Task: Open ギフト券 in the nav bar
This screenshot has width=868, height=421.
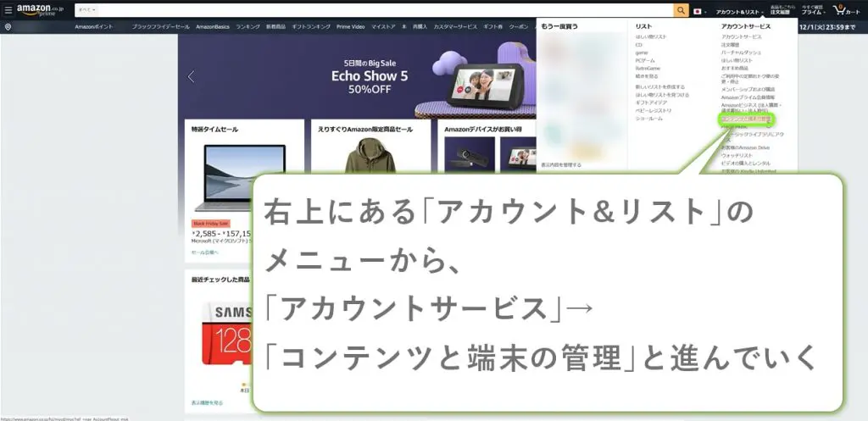Action: tap(492, 26)
